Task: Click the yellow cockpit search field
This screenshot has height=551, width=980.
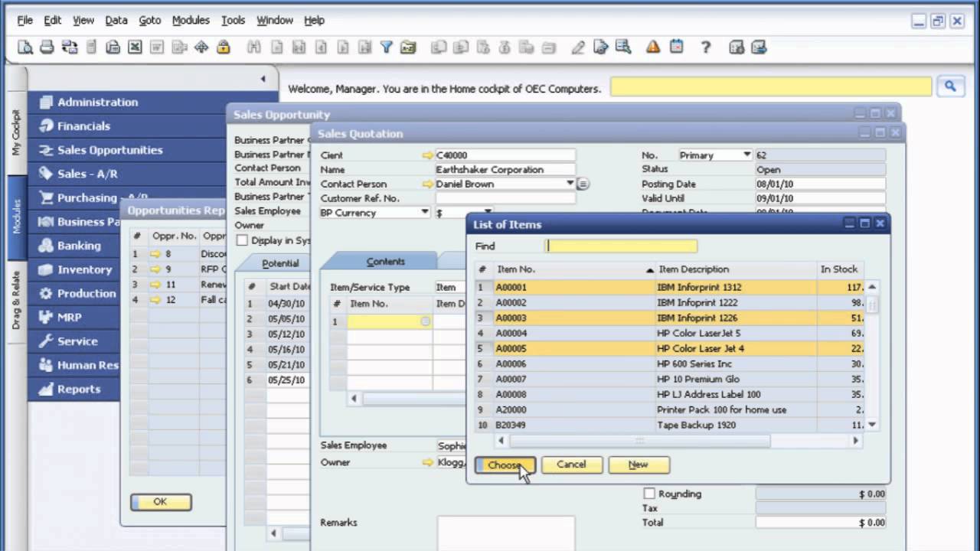Action: point(771,86)
